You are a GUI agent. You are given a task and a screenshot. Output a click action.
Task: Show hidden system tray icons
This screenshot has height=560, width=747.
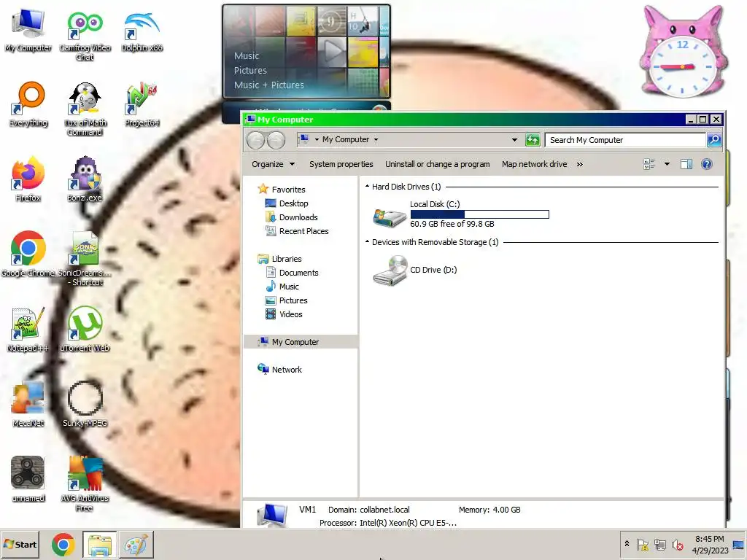(x=627, y=544)
